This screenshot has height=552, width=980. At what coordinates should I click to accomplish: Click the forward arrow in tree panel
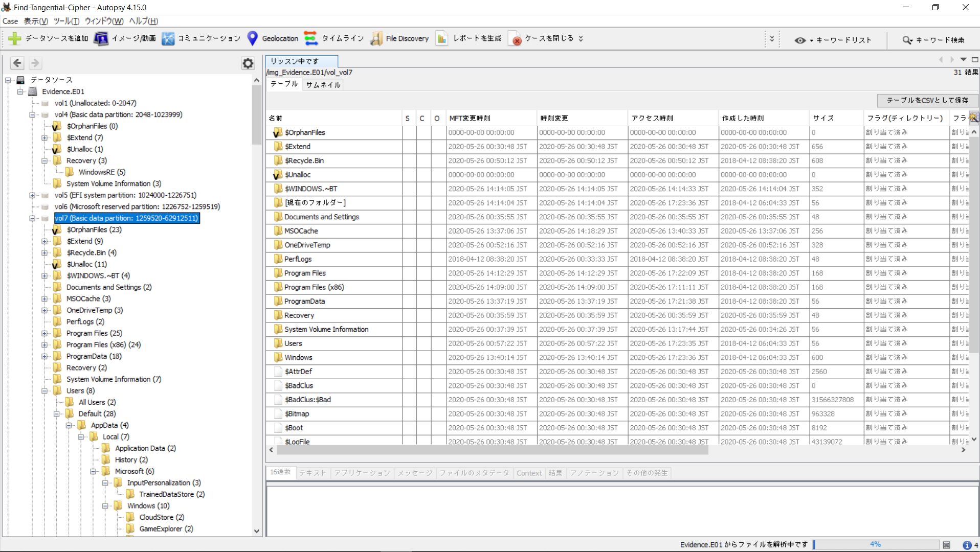(x=35, y=63)
